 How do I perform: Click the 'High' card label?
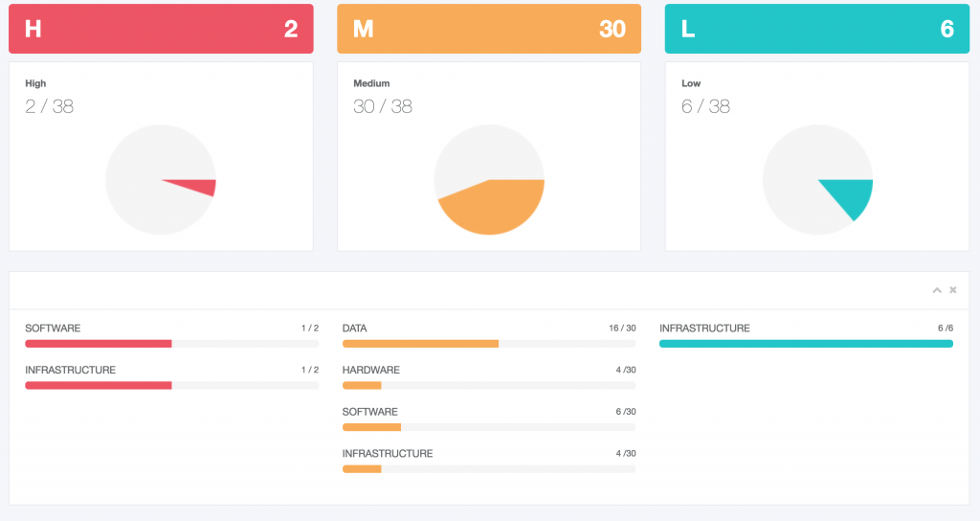(x=35, y=83)
